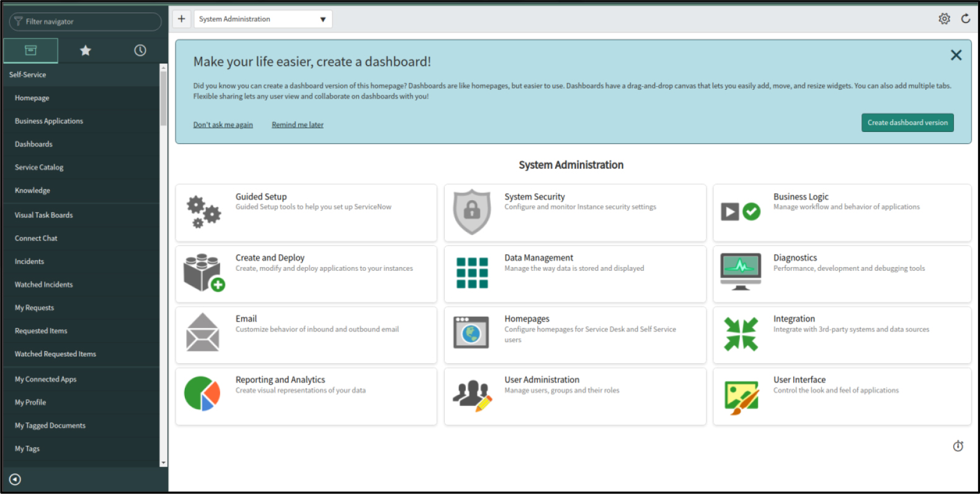Image resolution: width=980 pixels, height=494 pixels.
Task: Click the stopwatch response time icon
Action: 958,446
